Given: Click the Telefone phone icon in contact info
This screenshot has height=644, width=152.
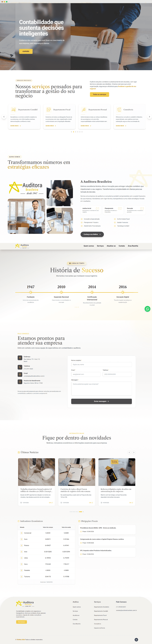Looking at the screenshot, I should 20,367.
